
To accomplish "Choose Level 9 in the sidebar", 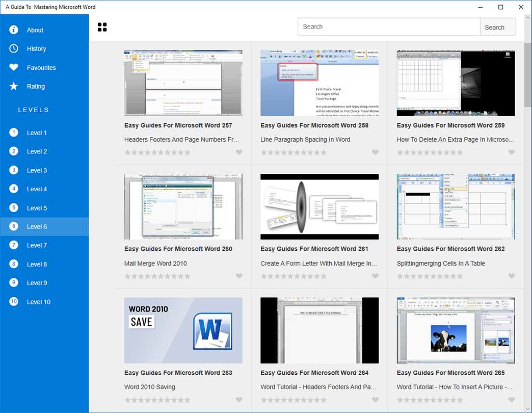I will point(44,282).
